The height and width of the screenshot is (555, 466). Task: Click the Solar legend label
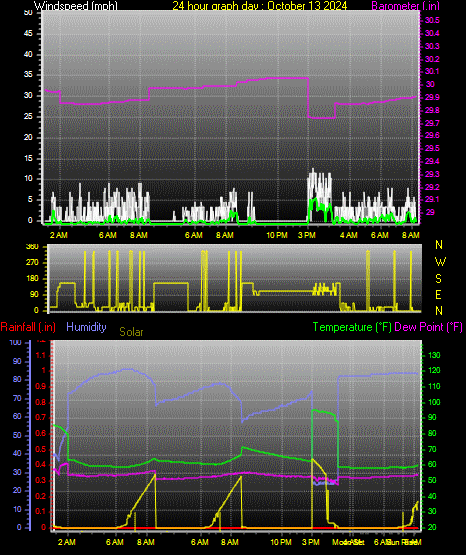click(x=131, y=332)
